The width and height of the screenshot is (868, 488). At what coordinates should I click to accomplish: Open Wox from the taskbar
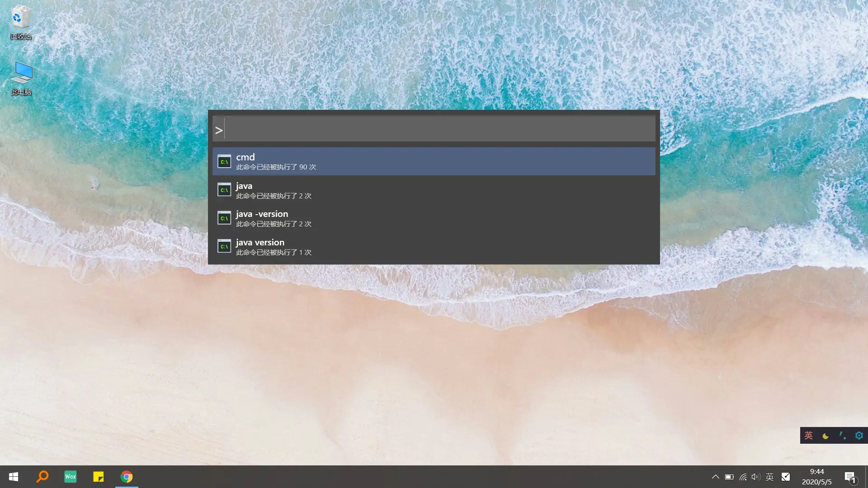71,477
